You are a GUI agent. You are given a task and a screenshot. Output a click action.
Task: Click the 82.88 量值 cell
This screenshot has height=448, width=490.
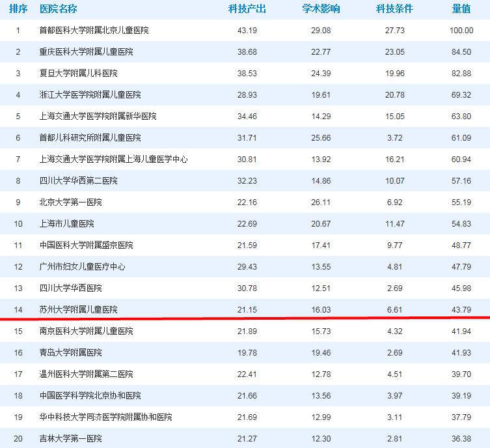click(x=461, y=73)
